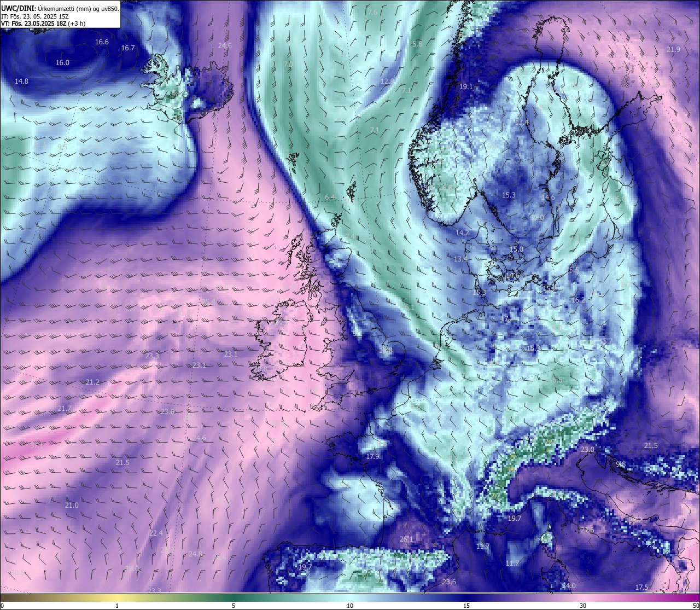This screenshot has width=700, height=610.
Task: Click the 22.4 value label
Action: point(156,533)
